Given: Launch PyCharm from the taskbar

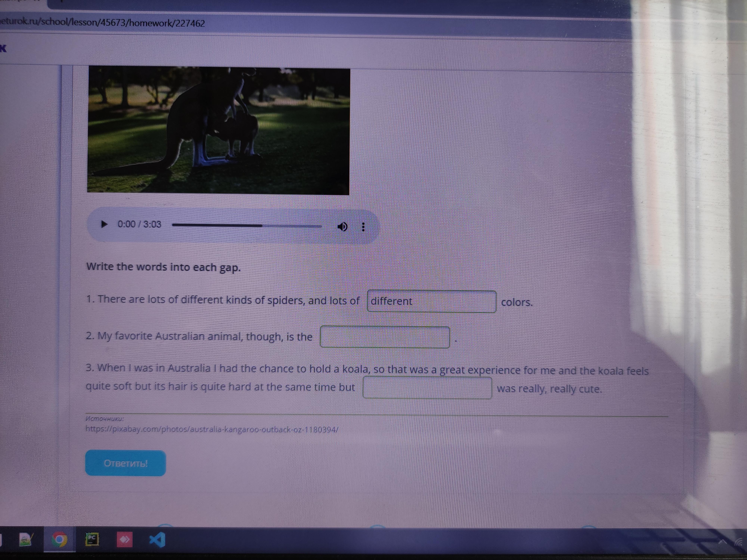Looking at the screenshot, I should click(92, 539).
